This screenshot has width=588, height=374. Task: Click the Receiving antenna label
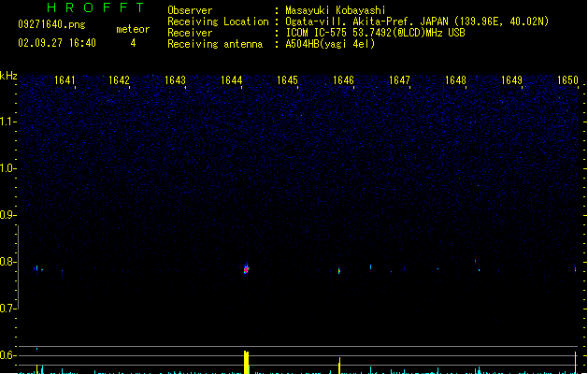[215, 44]
